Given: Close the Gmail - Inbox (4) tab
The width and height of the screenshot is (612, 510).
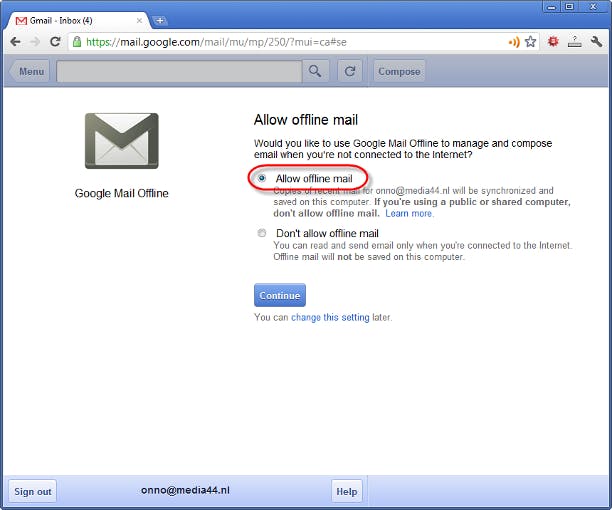Looking at the screenshot, I should coord(139,21).
